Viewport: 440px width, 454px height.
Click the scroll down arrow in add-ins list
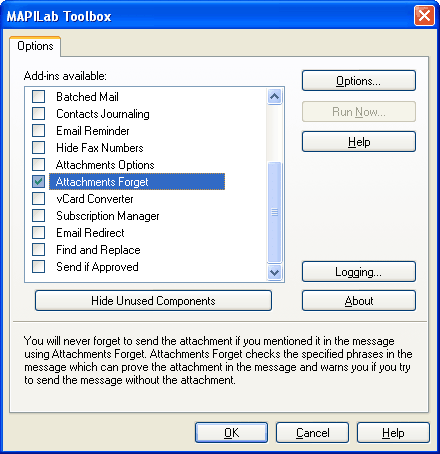pos(275,273)
